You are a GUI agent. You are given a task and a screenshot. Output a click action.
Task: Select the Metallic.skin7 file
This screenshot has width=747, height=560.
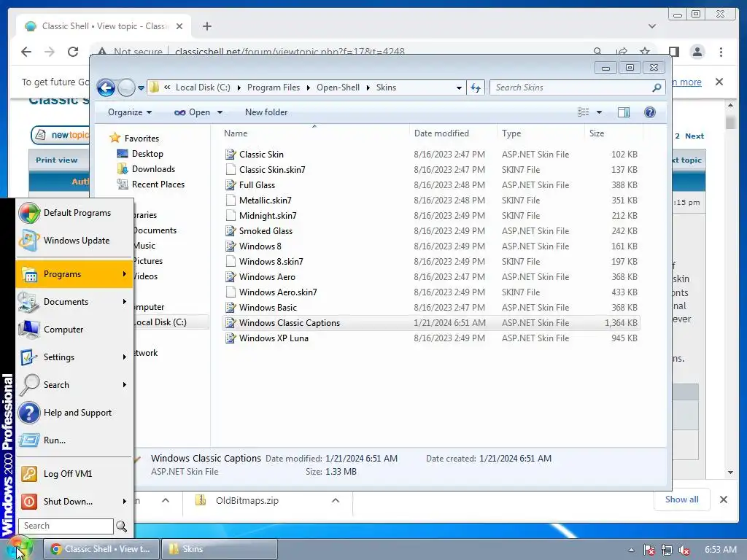point(266,201)
